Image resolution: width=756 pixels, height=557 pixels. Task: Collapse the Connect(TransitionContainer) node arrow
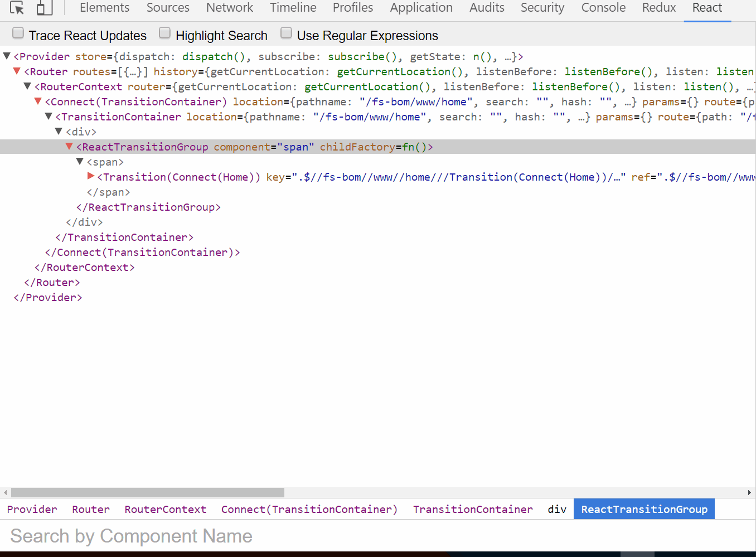click(x=38, y=101)
